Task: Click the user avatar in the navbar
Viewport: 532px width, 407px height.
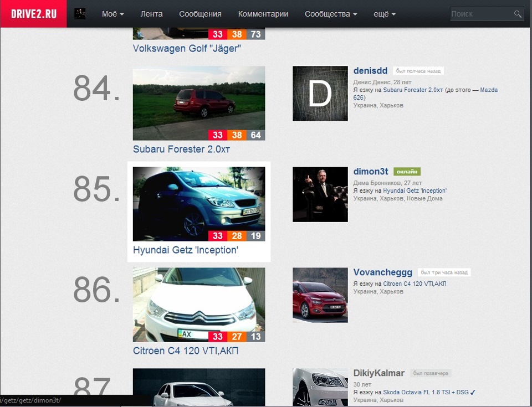Action: click(x=80, y=14)
